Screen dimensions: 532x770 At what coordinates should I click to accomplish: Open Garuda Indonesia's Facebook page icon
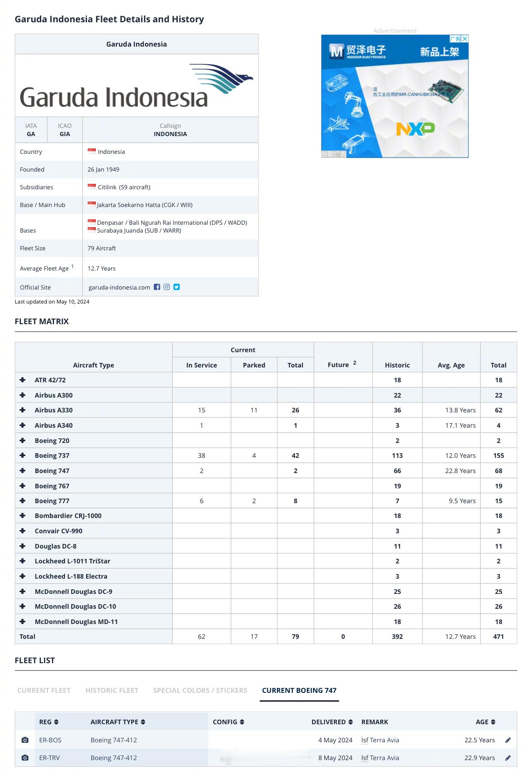click(x=157, y=287)
